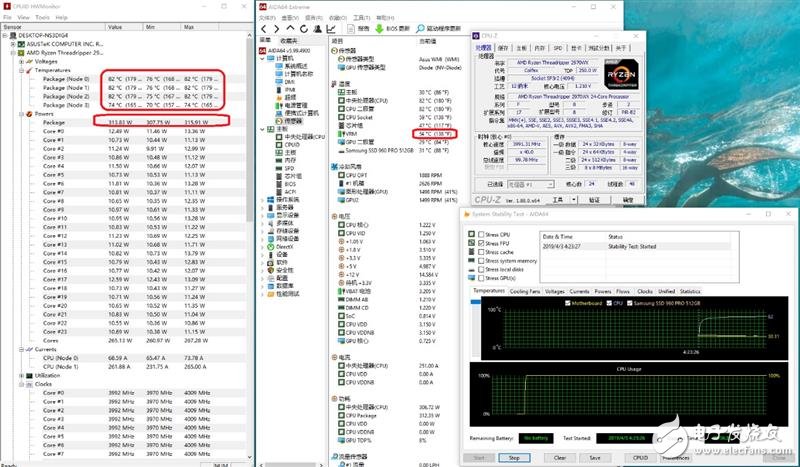This screenshot has height=467, width=800.
Task: Toggle the Samsung SSD 960 PRO graph checkbox
Action: coord(630,303)
